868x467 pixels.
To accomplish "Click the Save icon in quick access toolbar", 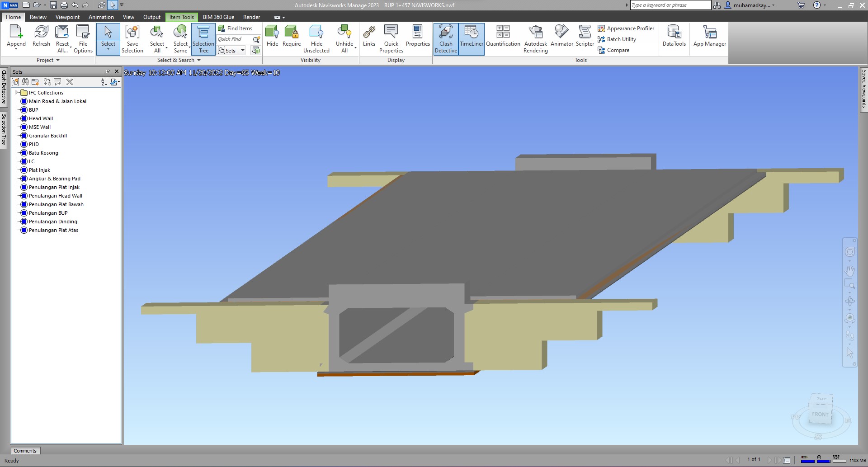I will click(53, 5).
